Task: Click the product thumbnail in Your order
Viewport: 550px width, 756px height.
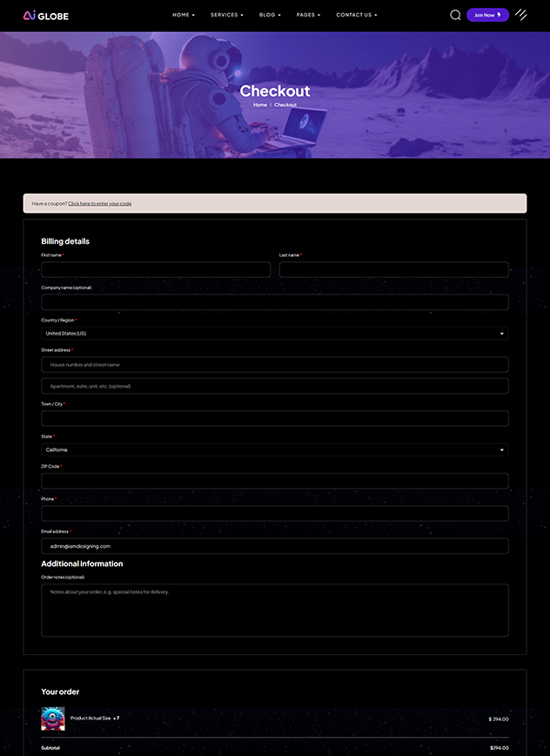Action: [53, 719]
